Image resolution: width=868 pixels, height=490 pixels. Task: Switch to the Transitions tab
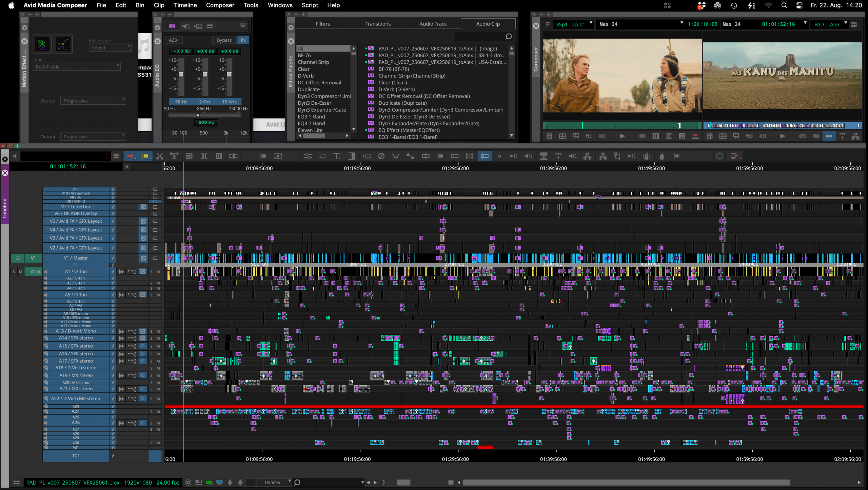378,24
